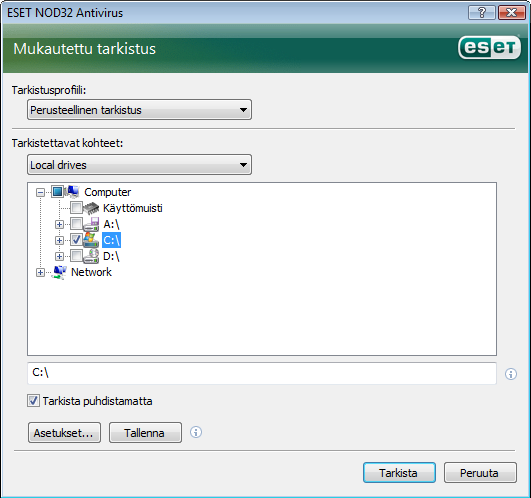Uncheck the C:\ drive checkbox
The image size is (531, 498).
[x=76, y=240]
